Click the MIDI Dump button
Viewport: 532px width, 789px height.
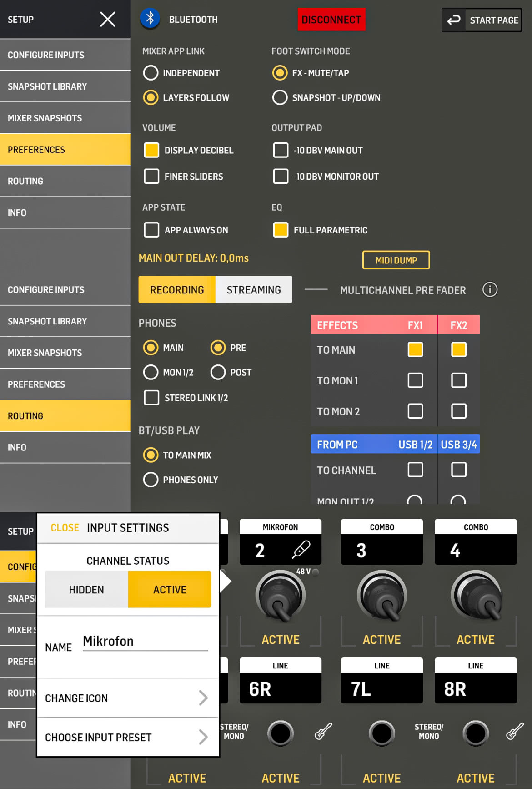click(x=396, y=260)
